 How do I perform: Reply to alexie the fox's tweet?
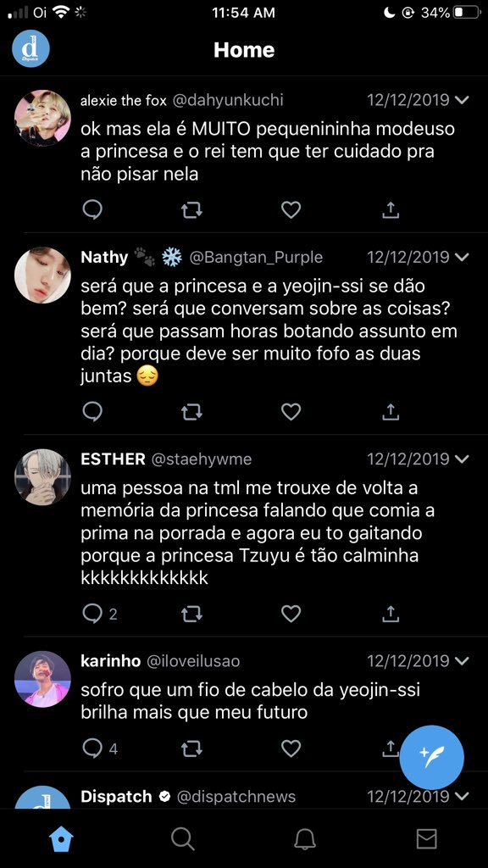tap(91, 209)
